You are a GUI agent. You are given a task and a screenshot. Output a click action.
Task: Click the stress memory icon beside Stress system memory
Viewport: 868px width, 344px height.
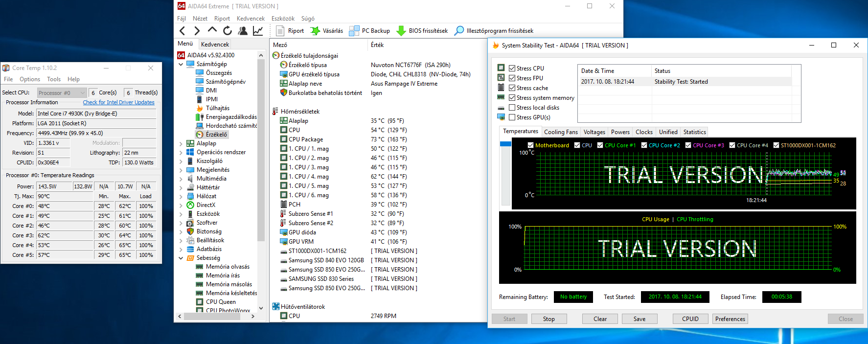coord(501,97)
